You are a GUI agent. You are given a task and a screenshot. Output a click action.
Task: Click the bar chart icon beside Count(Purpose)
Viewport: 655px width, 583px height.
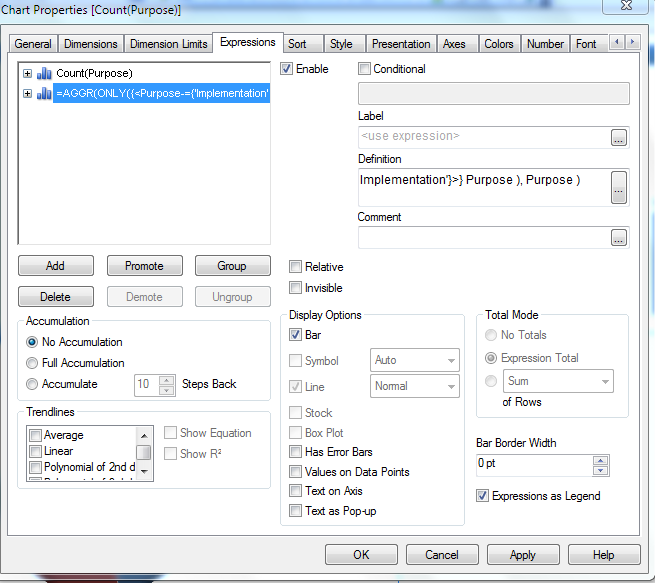click(44, 74)
